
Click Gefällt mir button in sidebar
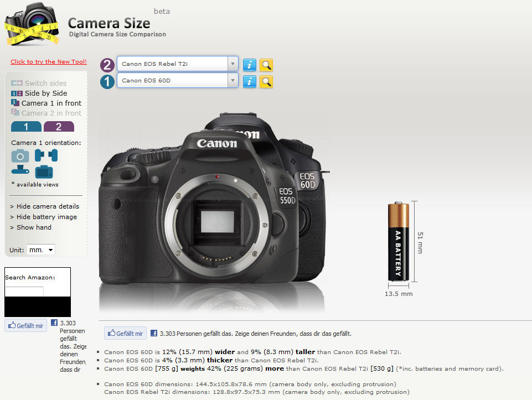(26, 325)
